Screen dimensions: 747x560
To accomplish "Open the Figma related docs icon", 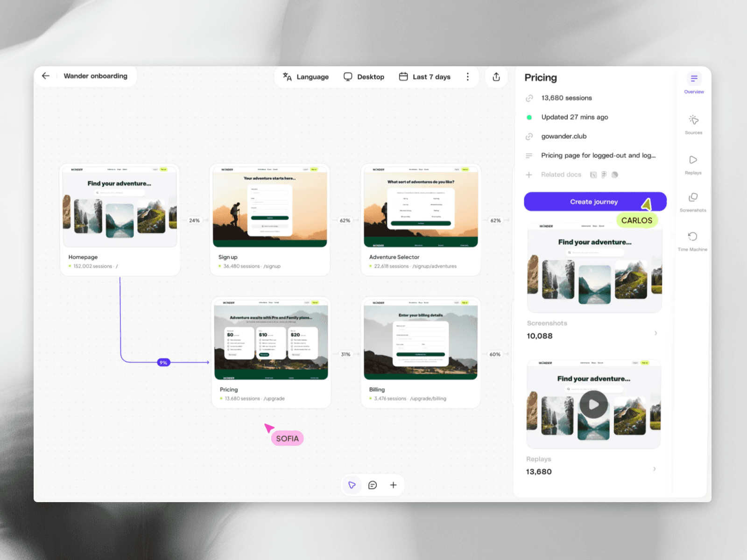I will tap(604, 175).
